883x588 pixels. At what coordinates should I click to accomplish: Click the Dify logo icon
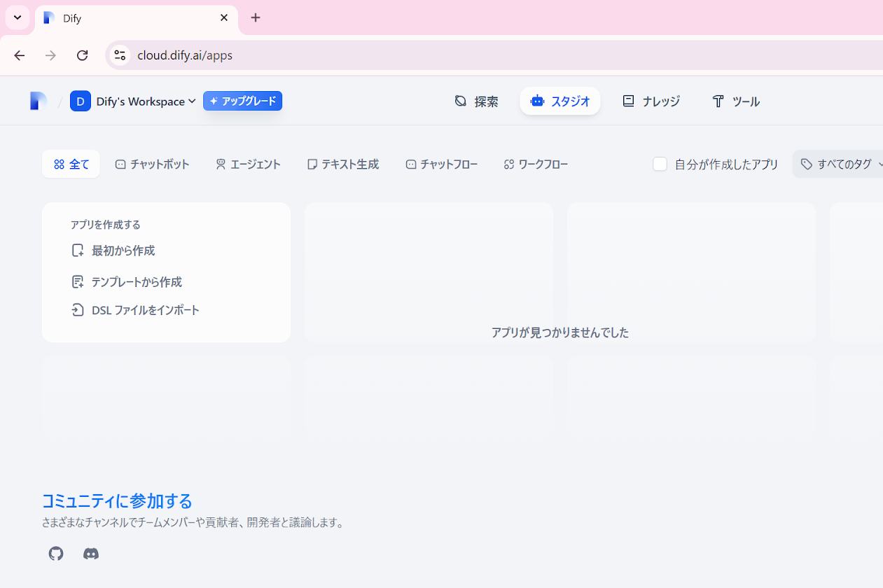pos(38,101)
